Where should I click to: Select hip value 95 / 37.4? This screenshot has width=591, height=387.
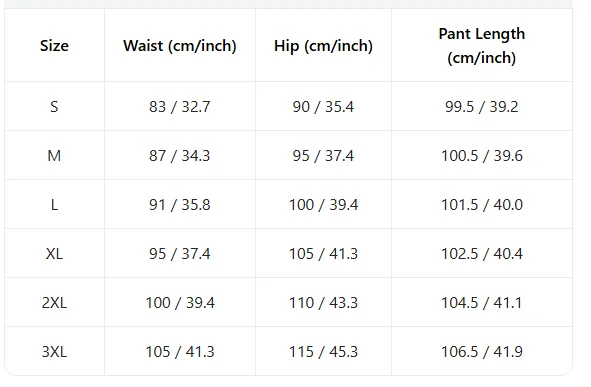pyautogui.click(x=323, y=156)
